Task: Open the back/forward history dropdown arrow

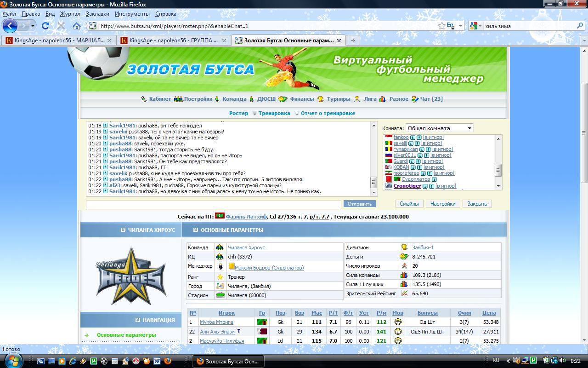Action: pyautogui.click(x=33, y=26)
